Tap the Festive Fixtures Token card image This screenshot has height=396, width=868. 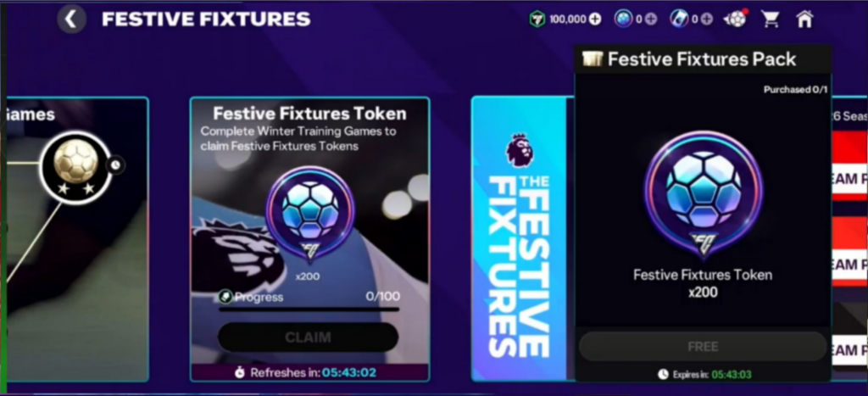(x=310, y=215)
